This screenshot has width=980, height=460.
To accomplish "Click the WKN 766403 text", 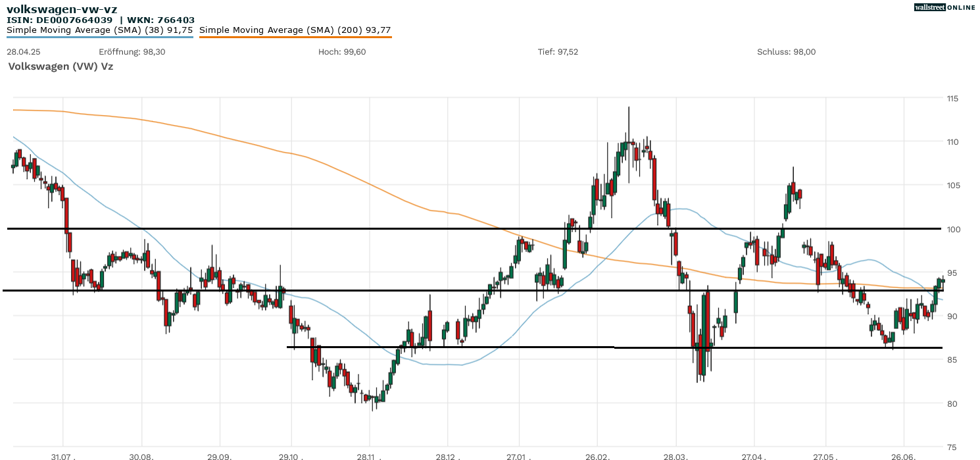I will [162, 20].
